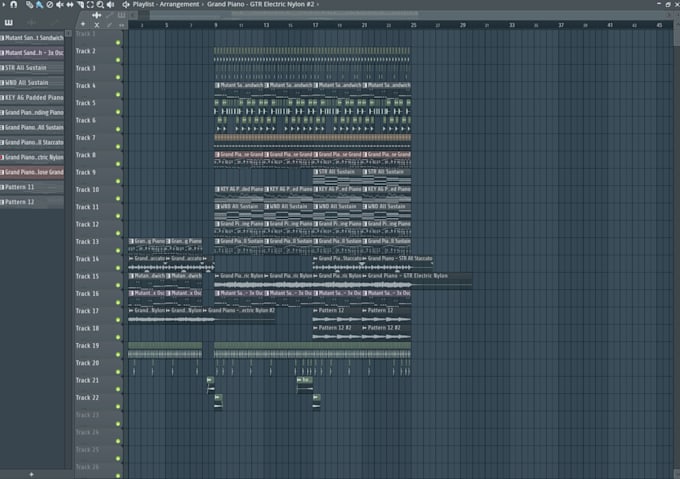The height and width of the screenshot is (479, 680).
Task: Mute Track 12 with its green LED
Action: tap(118, 233)
